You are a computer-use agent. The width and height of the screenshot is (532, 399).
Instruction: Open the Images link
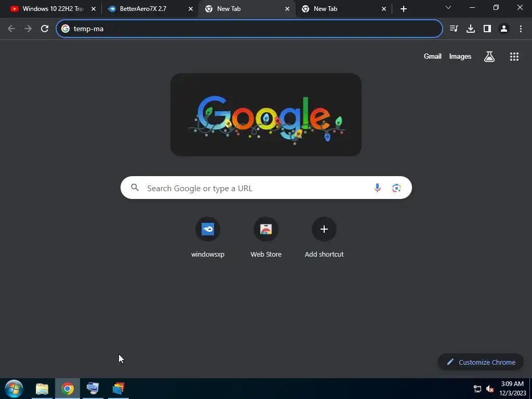tap(460, 56)
